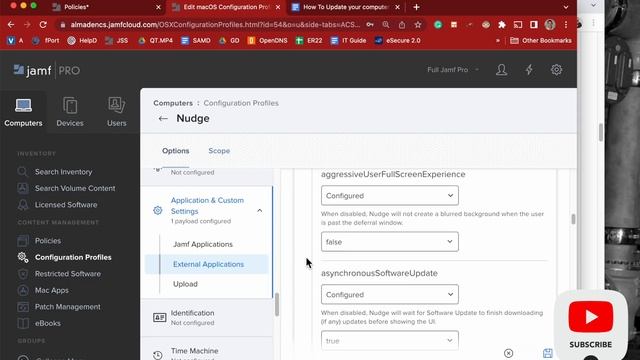640x360 pixels.
Task: Click the Configuration Profiles breadcrumb link
Action: coord(241,103)
